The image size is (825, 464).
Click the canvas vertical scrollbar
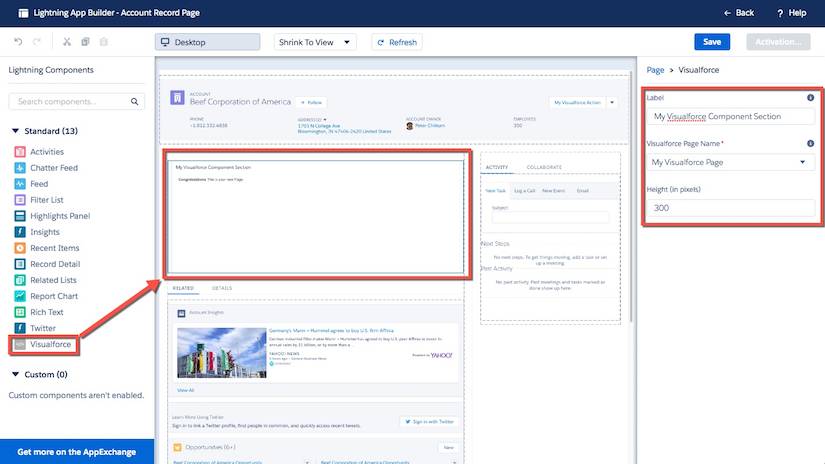[631, 195]
